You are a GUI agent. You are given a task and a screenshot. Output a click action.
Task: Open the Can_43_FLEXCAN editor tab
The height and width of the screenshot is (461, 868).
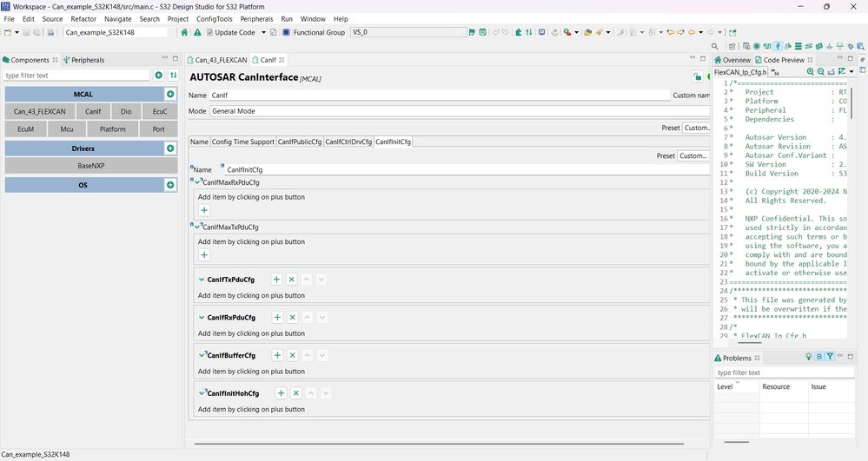point(217,60)
